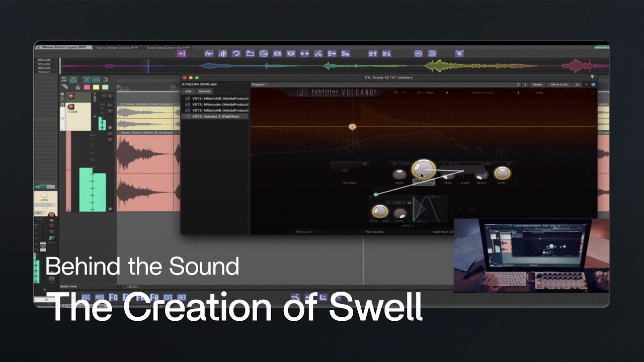Click the purple dial circle toolbar icon
The width and height of the screenshot is (644, 362).
point(432,53)
